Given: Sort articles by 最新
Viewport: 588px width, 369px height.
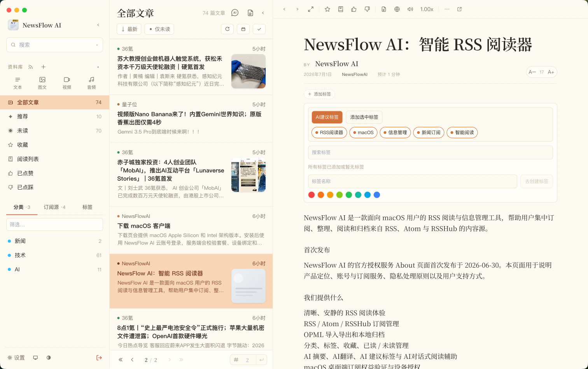Looking at the screenshot, I should pyautogui.click(x=129, y=29).
